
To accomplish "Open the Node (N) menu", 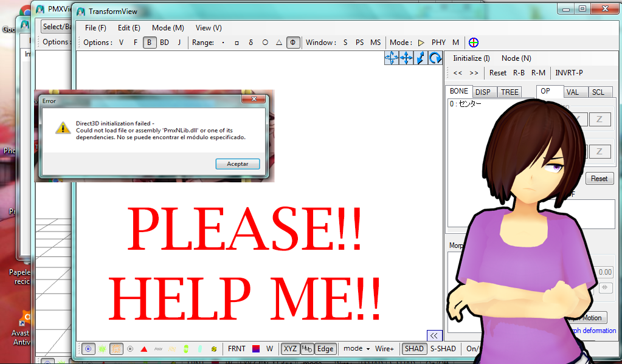I will [x=516, y=58].
